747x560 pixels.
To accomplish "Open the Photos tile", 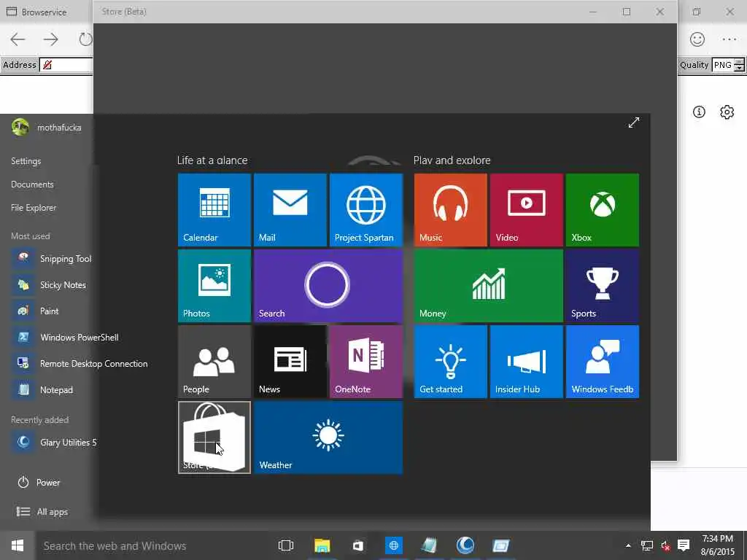I will pyautogui.click(x=214, y=286).
